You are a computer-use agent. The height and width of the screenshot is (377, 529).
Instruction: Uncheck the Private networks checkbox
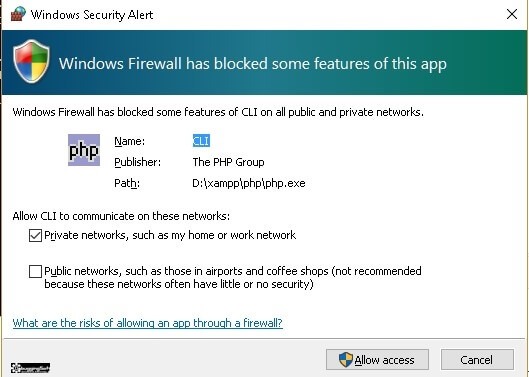tap(35, 235)
